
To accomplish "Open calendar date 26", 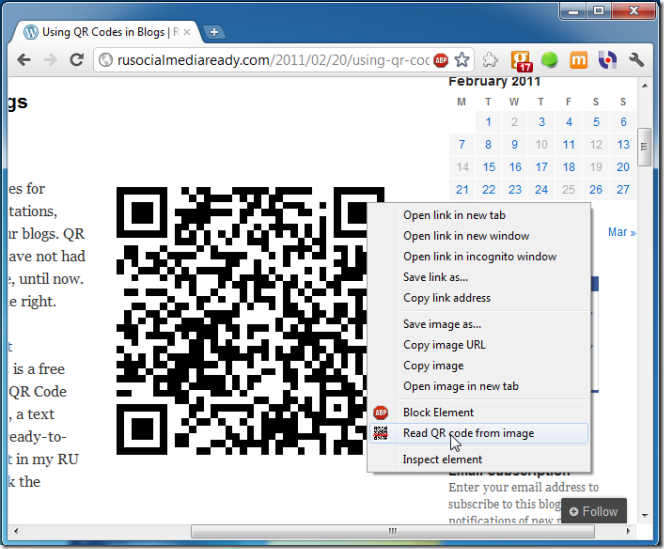I will [x=596, y=189].
